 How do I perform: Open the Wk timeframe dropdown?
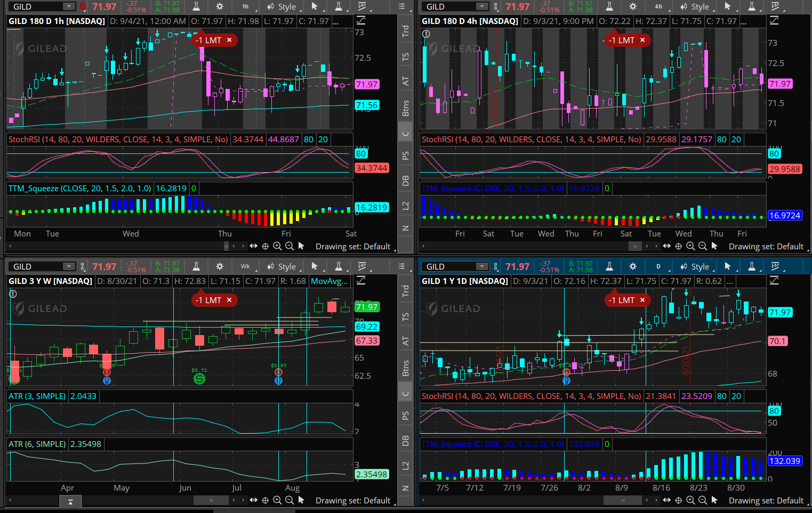[245, 266]
